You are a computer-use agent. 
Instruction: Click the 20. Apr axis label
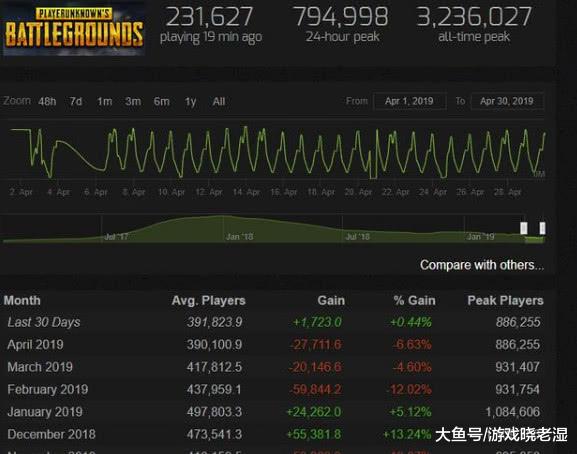click(358, 192)
